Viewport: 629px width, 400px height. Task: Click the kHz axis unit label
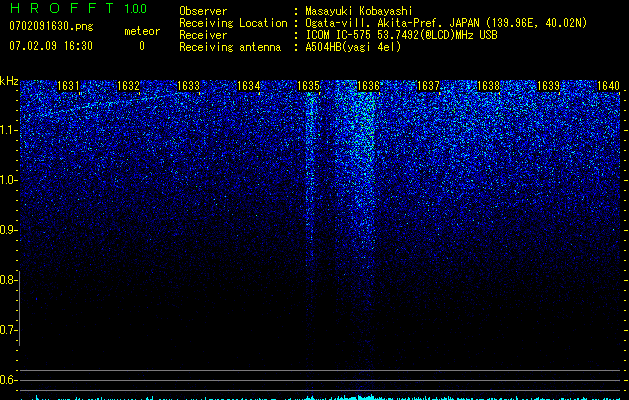point(9,81)
